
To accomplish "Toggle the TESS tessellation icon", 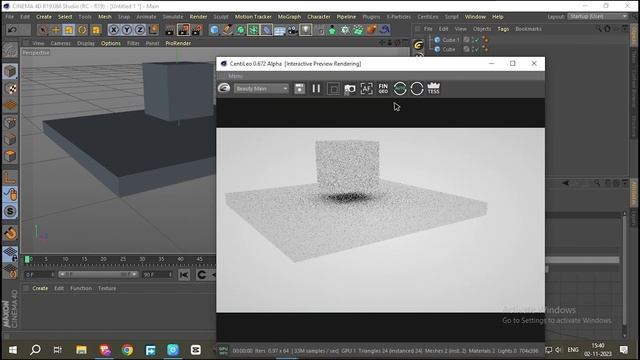I will point(433,88).
